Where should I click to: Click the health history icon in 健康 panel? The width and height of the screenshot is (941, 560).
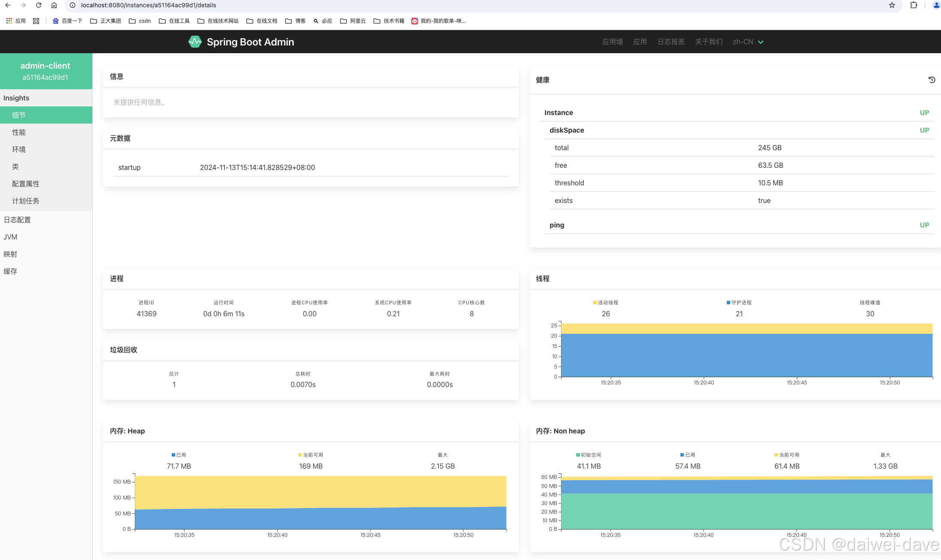pyautogui.click(x=932, y=80)
